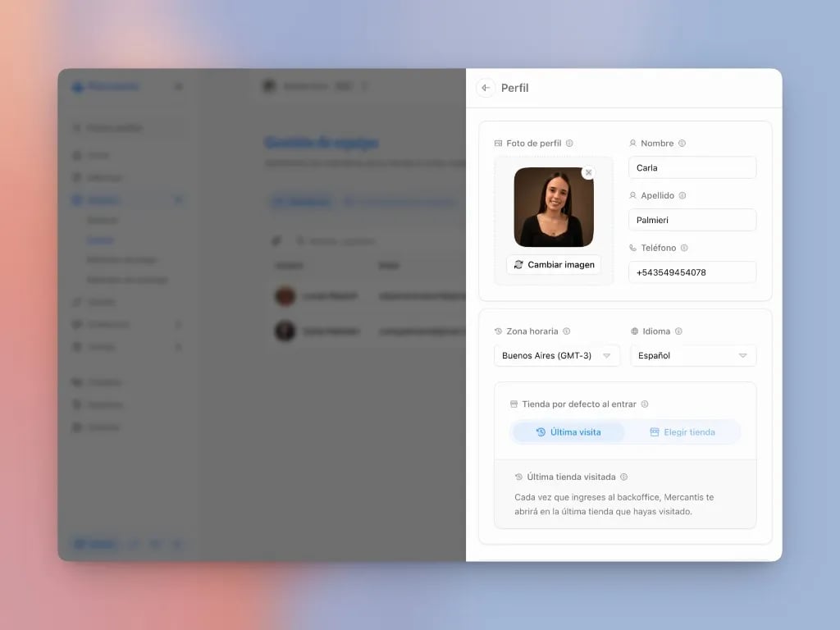Click the history icon beside Última tienda visitada
This screenshot has height=630, width=840.
(518, 477)
